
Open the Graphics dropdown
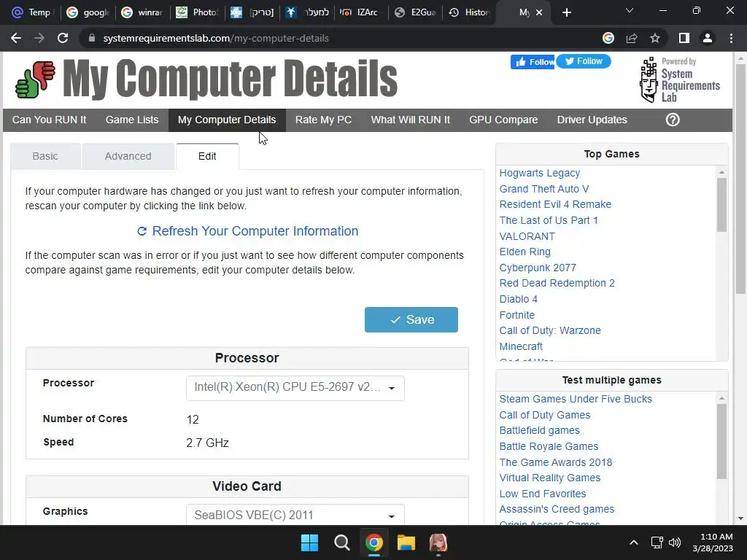295,515
